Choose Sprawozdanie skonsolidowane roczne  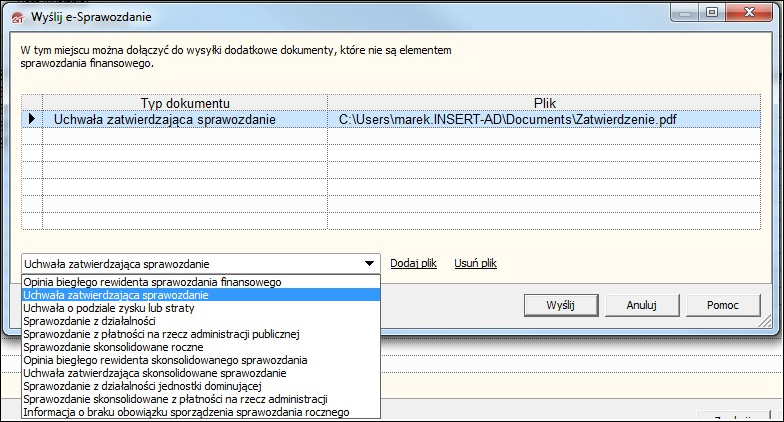[201, 347]
